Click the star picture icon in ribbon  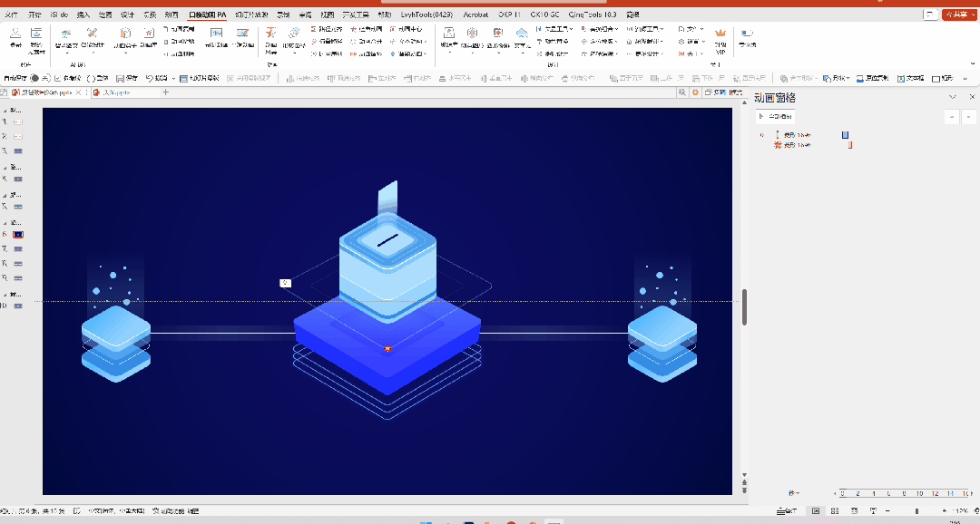coord(150,34)
